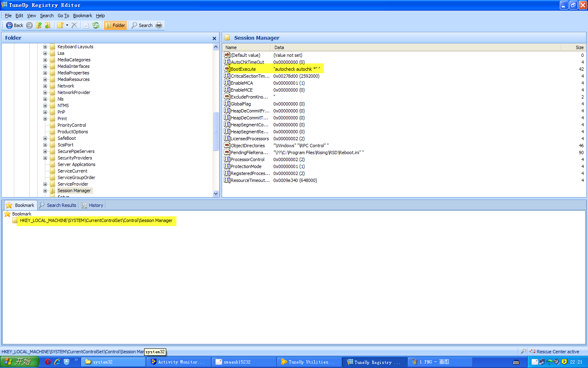588x368 pixels.
Task: Expand the MediaCategories key
Action: pos(45,60)
